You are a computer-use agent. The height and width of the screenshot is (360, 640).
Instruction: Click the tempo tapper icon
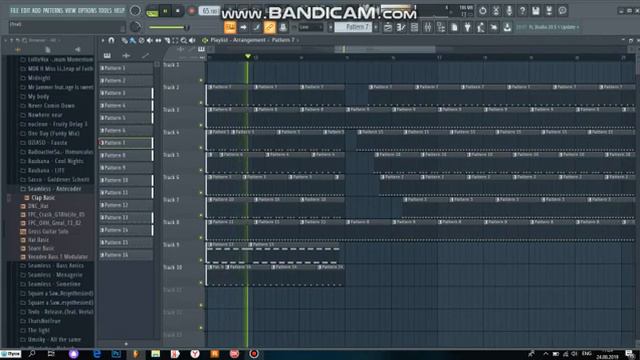(481, 27)
